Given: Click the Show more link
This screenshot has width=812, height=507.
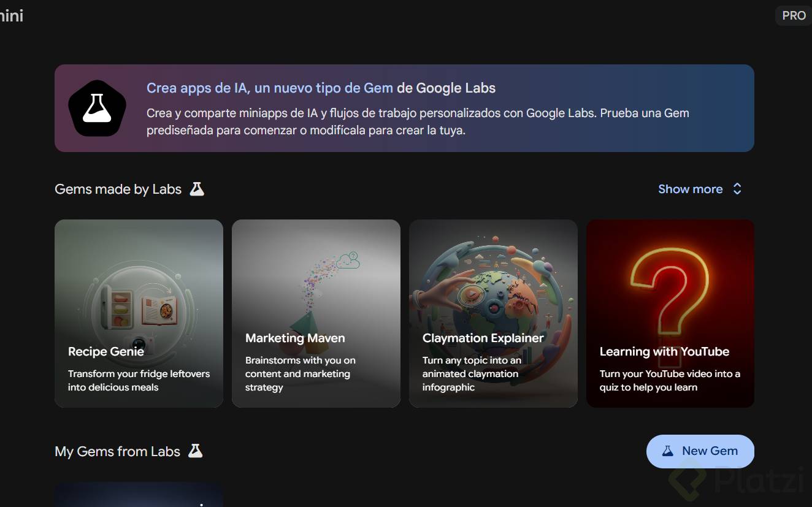Looking at the screenshot, I should [x=690, y=189].
